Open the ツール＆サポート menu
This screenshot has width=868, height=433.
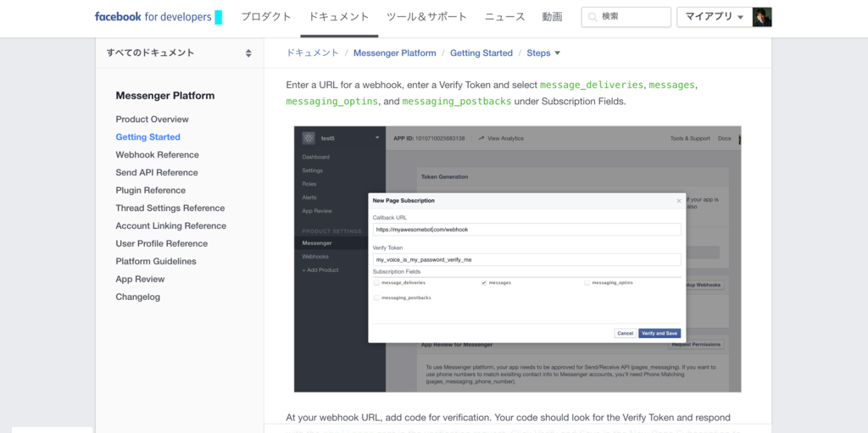pos(427,17)
